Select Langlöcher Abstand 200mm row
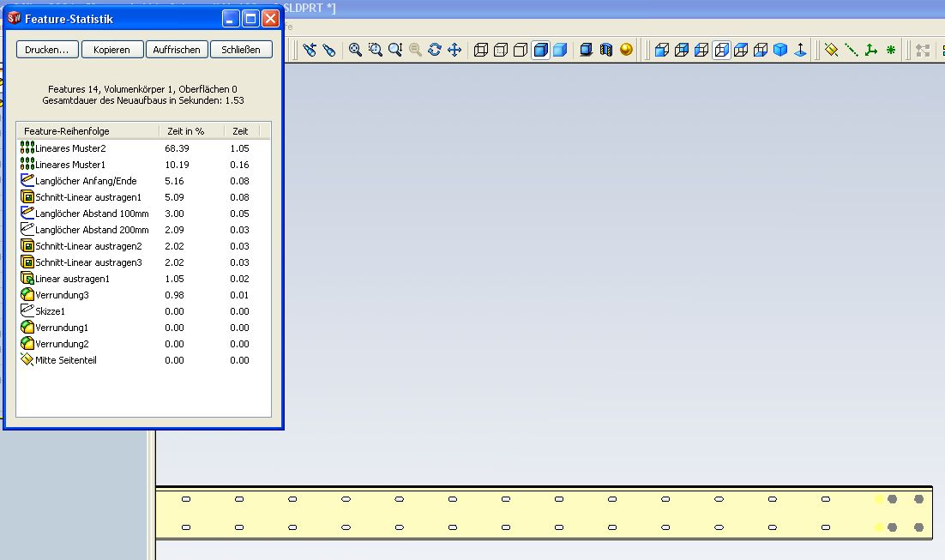Viewport: 945px width, 560px height. click(x=143, y=230)
